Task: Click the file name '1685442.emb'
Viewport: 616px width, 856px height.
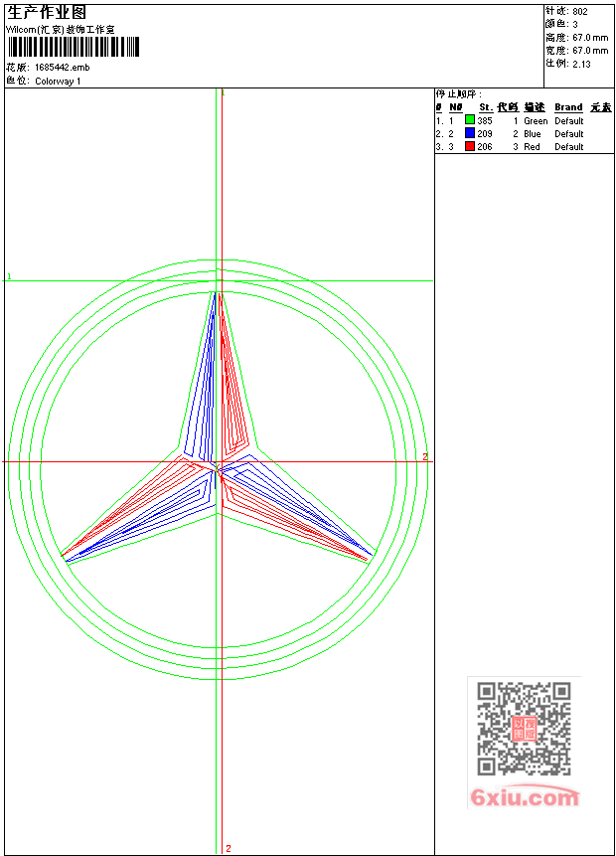Action: [63, 68]
